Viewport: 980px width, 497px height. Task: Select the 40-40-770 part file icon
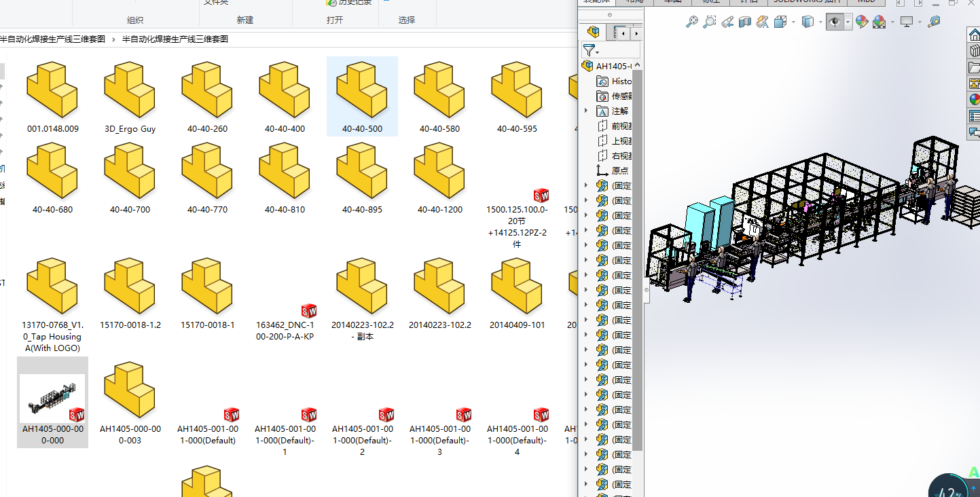point(208,170)
